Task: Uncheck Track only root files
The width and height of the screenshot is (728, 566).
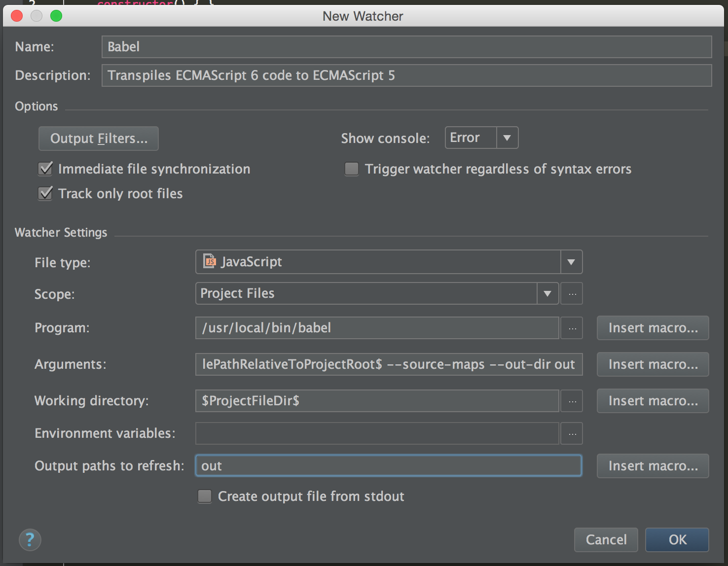Action: tap(45, 193)
